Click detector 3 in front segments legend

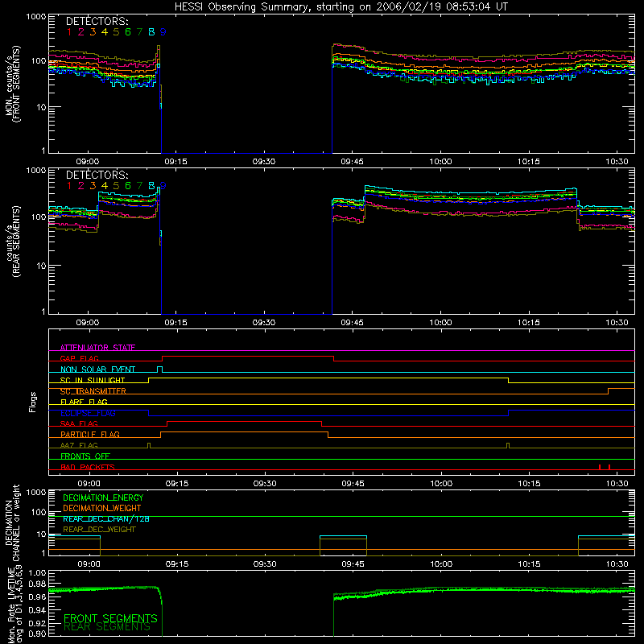click(x=93, y=32)
